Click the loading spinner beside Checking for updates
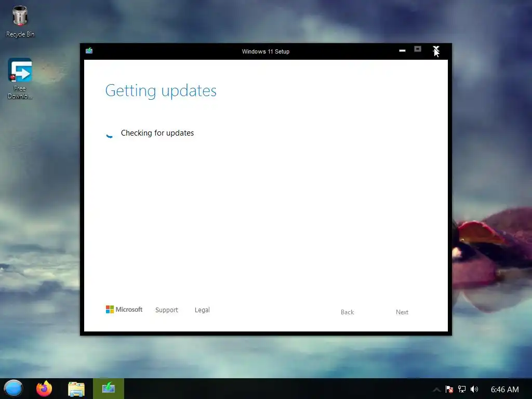Screen dimensions: 532x399 (109, 135)
